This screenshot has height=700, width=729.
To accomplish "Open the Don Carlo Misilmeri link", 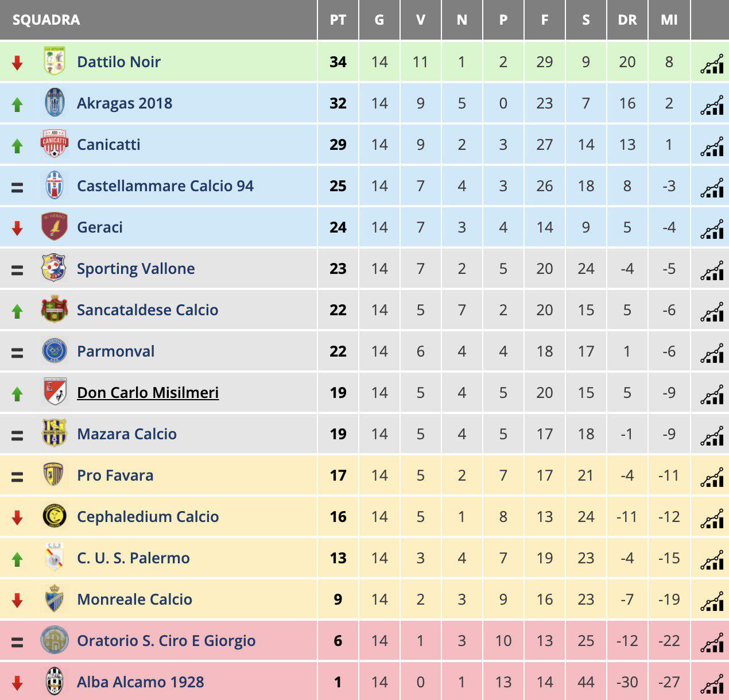I will pos(148,392).
